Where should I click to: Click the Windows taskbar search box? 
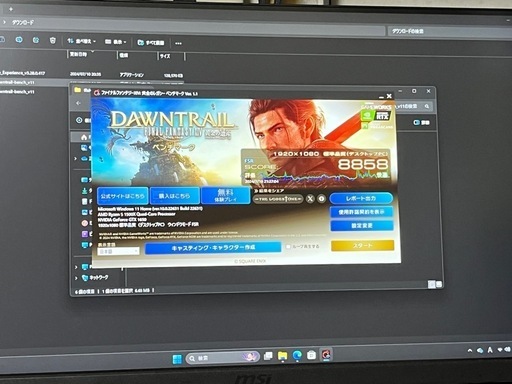pos(223,358)
